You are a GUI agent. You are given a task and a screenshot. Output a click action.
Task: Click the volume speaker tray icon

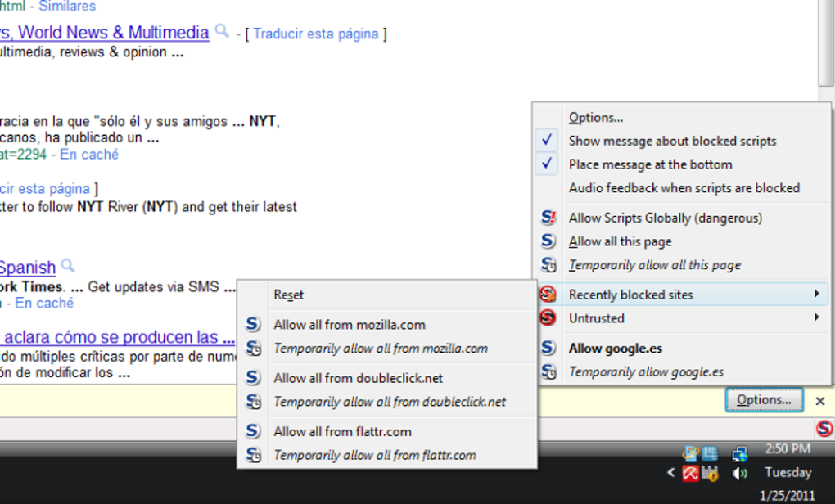pyautogui.click(x=740, y=473)
